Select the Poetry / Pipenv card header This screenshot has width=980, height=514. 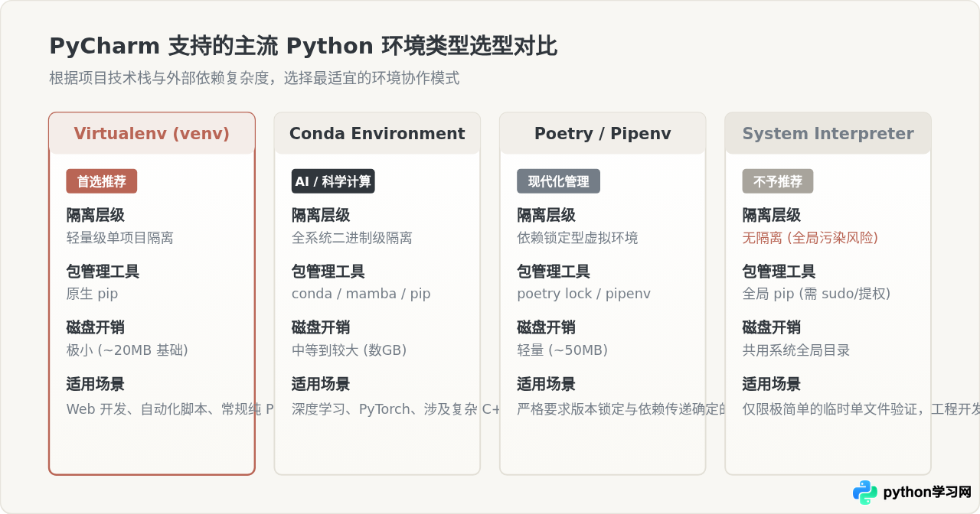603,134
